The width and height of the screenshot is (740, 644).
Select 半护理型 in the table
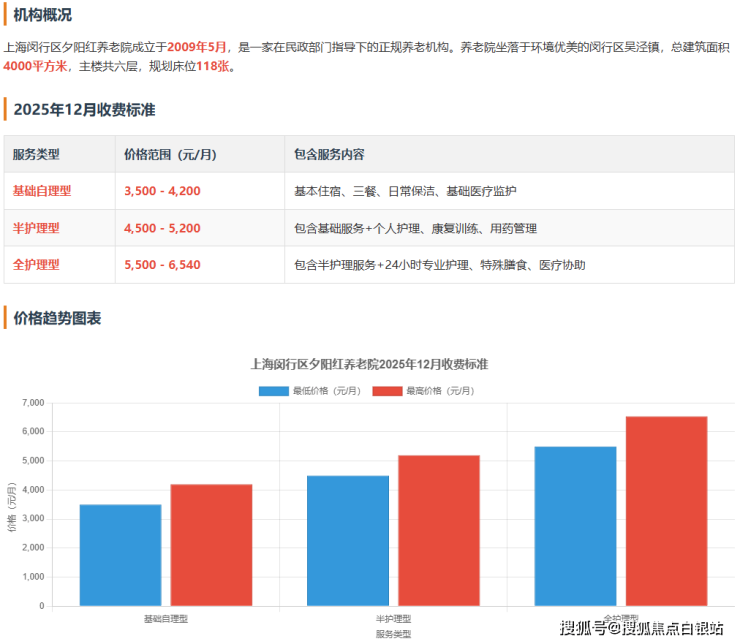(x=36, y=228)
